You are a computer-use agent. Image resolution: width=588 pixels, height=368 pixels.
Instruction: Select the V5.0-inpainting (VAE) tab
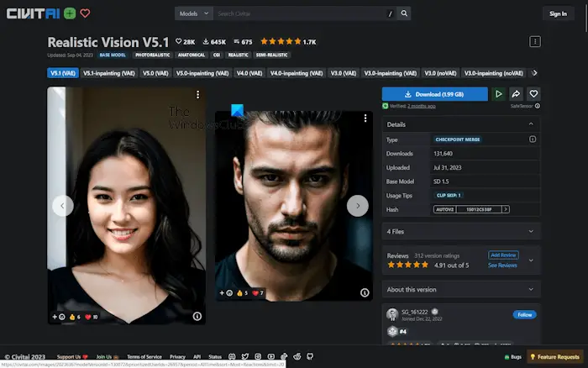click(x=202, y=73)
